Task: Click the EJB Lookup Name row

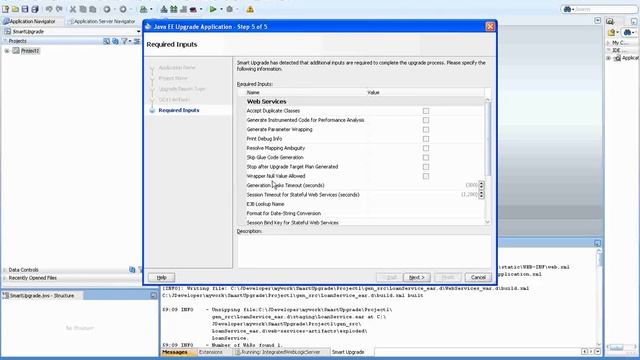Action: [x=361, y=204]
